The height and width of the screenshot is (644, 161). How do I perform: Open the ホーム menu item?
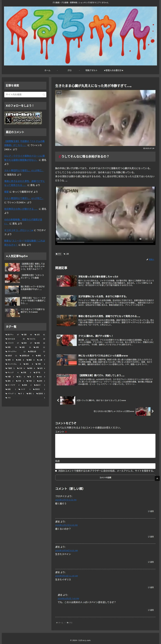47,70
